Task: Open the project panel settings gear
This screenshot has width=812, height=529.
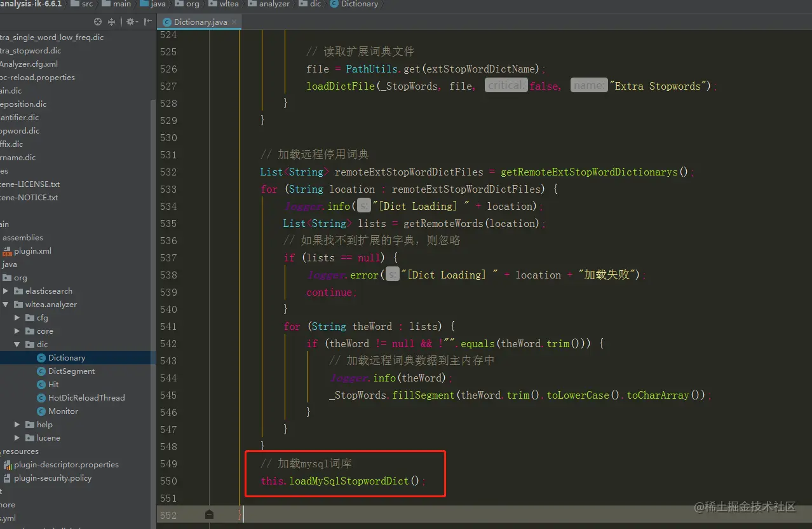Action: tap(131, 22)
